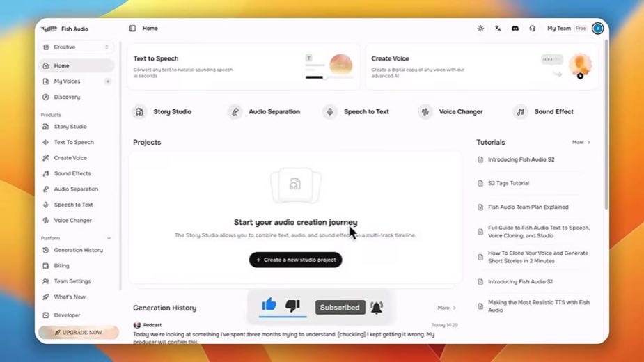Click the S2 Tags Tutorial document icon

480,183
